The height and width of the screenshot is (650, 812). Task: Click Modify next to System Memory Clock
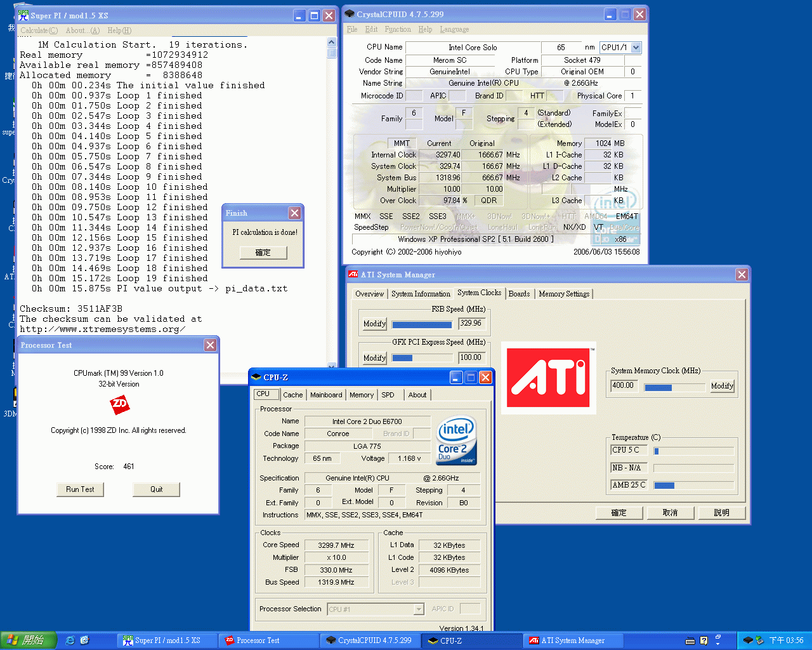coord(722,386)
